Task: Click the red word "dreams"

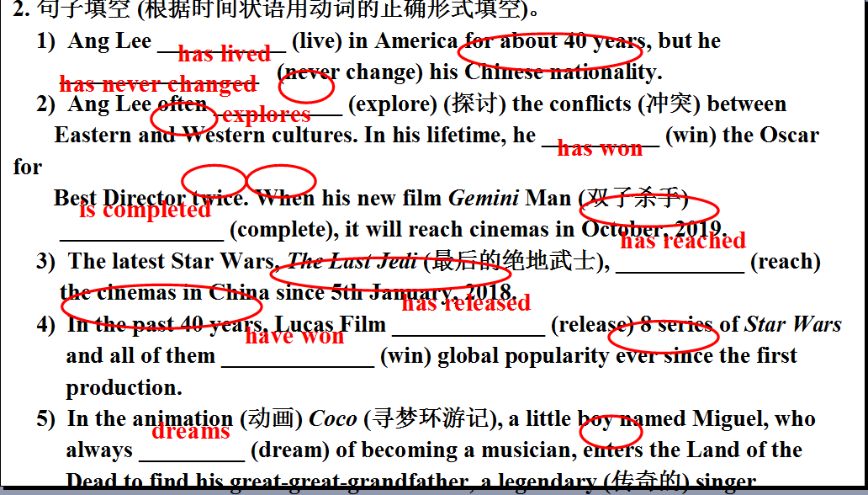Action: [x=190, y=432]
